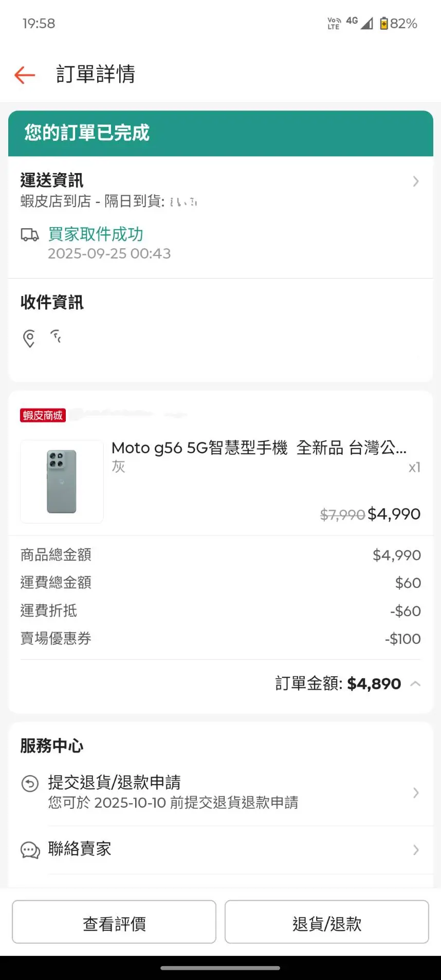
Task: Select 聯絡賣家 option
Action: [80, 849]
